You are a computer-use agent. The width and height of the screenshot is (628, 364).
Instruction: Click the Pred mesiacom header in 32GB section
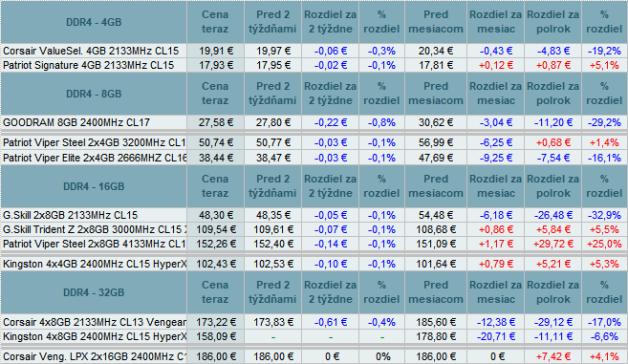coord(436,292)
